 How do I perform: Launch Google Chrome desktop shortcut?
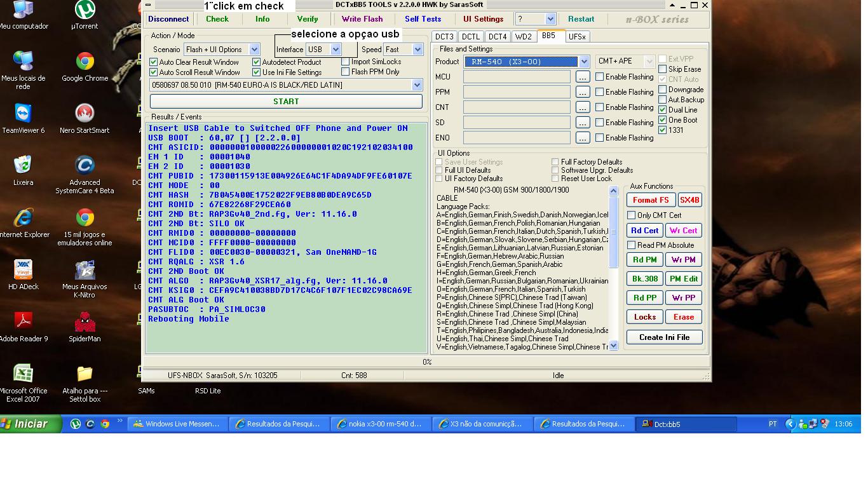click(x=85, y=66)
